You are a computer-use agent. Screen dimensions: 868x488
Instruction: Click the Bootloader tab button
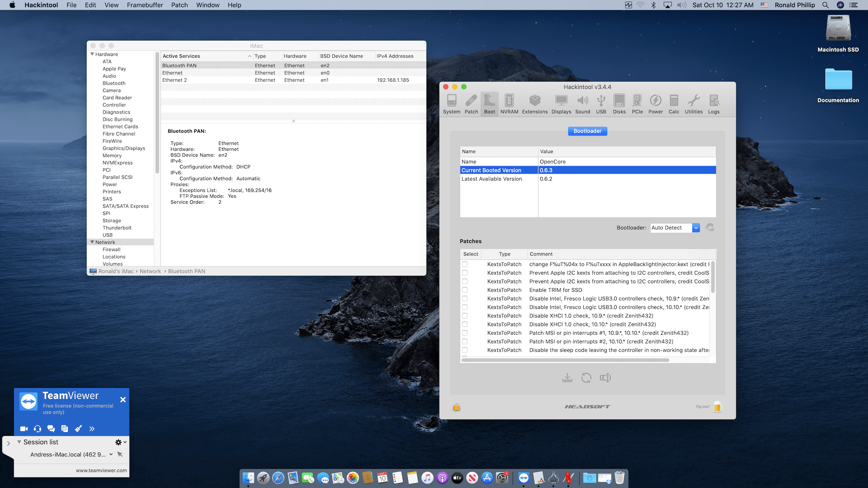[x=587, y=131]
